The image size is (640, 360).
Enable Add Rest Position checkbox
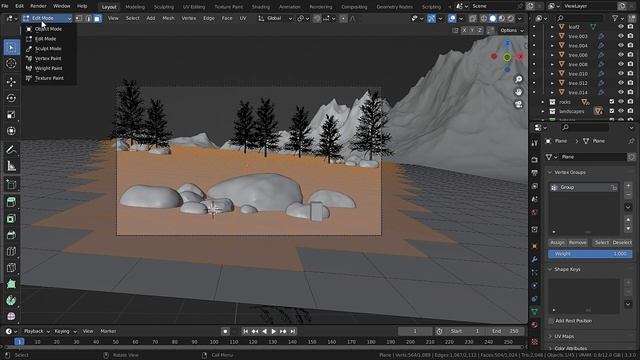click(551, 321)
